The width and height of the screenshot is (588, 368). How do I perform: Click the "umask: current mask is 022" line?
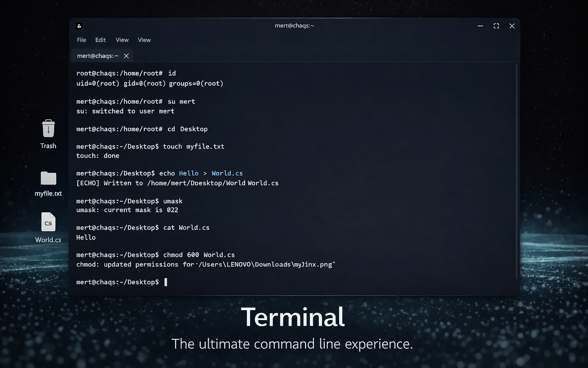click(x=127, y=210)
